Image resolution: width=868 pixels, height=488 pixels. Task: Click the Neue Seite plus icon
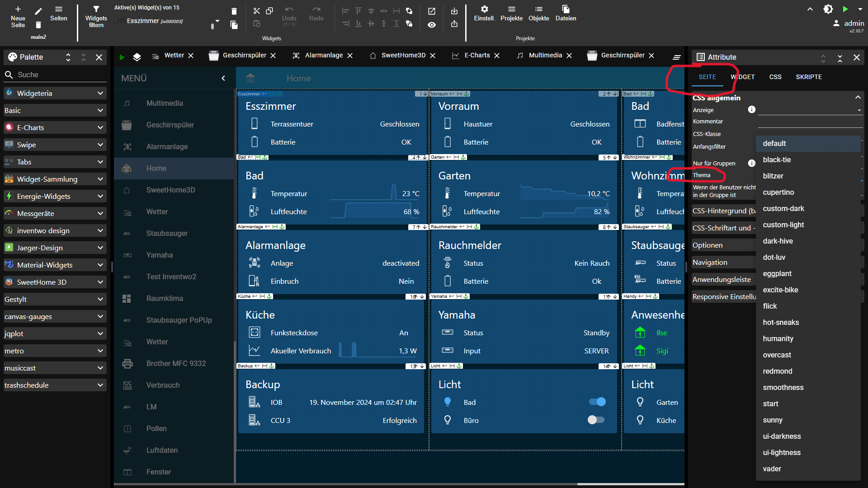[x=18, y=9]
